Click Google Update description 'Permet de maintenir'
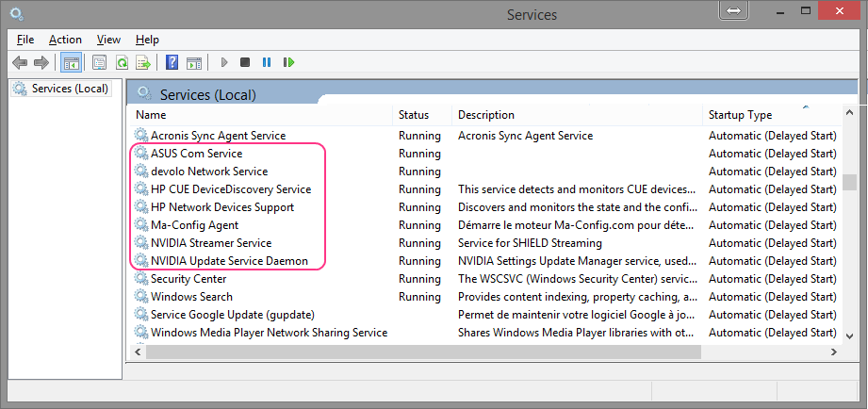 point(578,315)
